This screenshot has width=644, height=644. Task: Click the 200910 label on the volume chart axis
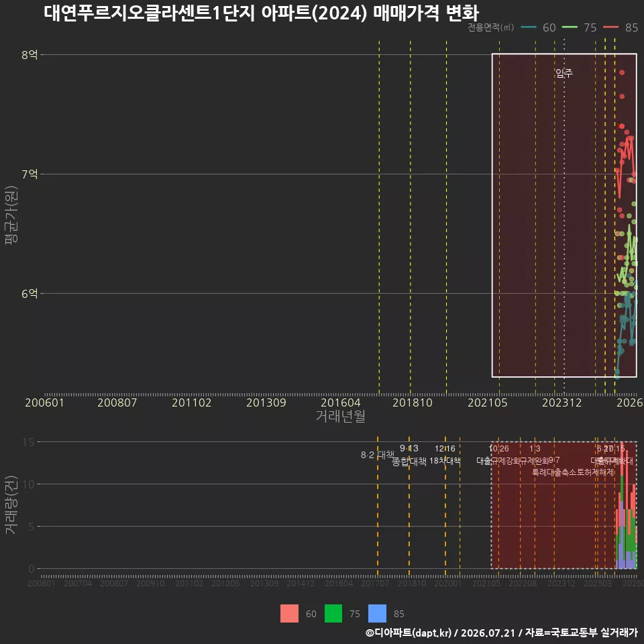pyautogui.click(x=150, y=583)
